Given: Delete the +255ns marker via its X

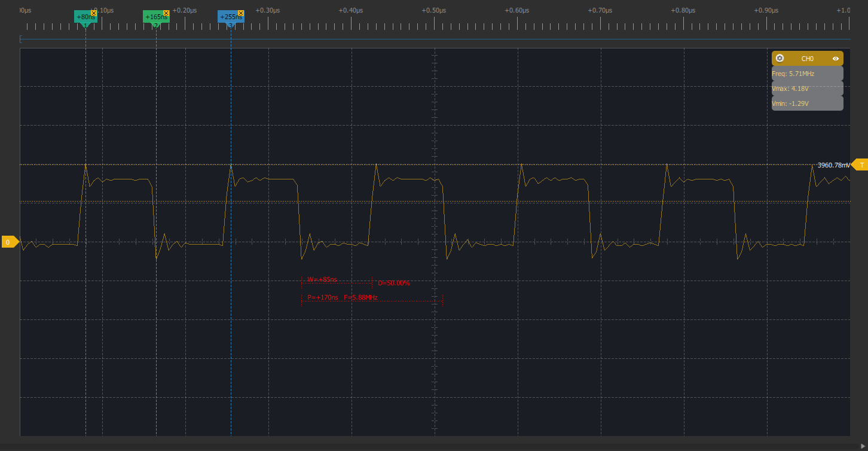Looking at the screenshot, I should [240, 12].
